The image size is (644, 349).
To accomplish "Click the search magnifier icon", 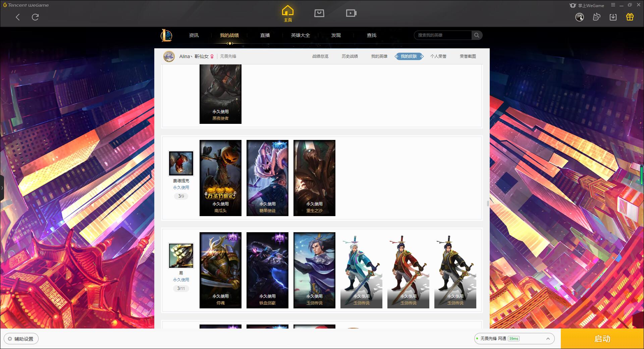I will click(477, 35).
